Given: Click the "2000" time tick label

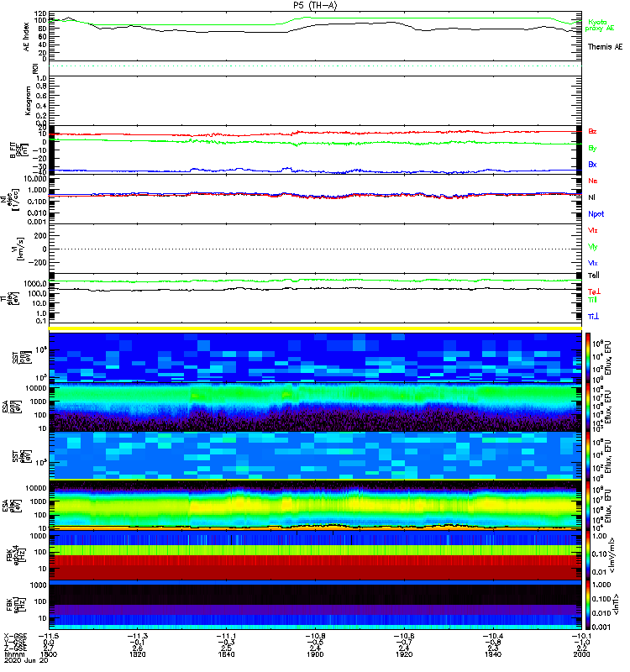Looking at the screenshot, I should pos(581,654).
